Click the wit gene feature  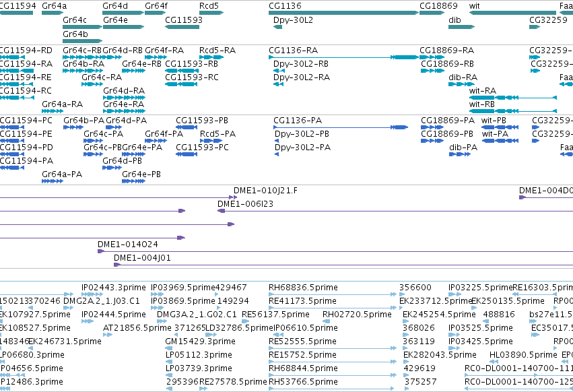[512, 13]
